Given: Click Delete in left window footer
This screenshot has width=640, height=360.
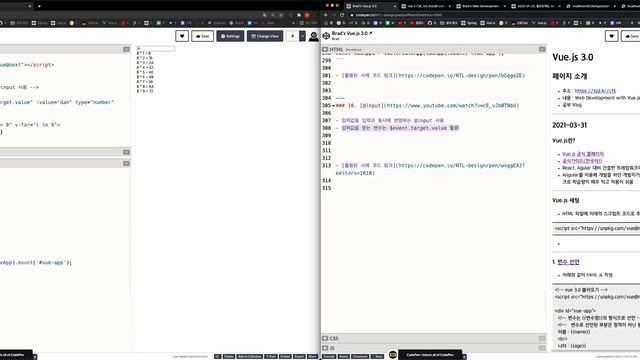Looking at the screenshot, I should pyautogui.click(x=229, y=356).
